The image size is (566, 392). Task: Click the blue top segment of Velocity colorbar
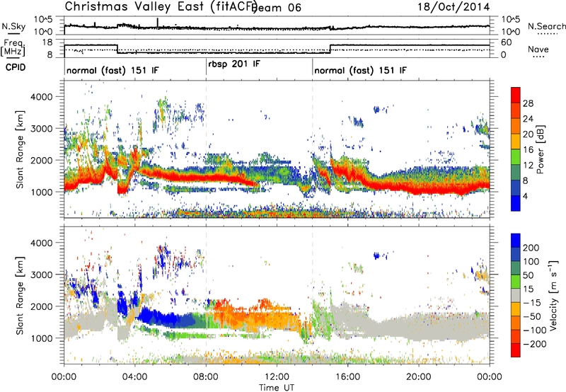tap(516, 241)
